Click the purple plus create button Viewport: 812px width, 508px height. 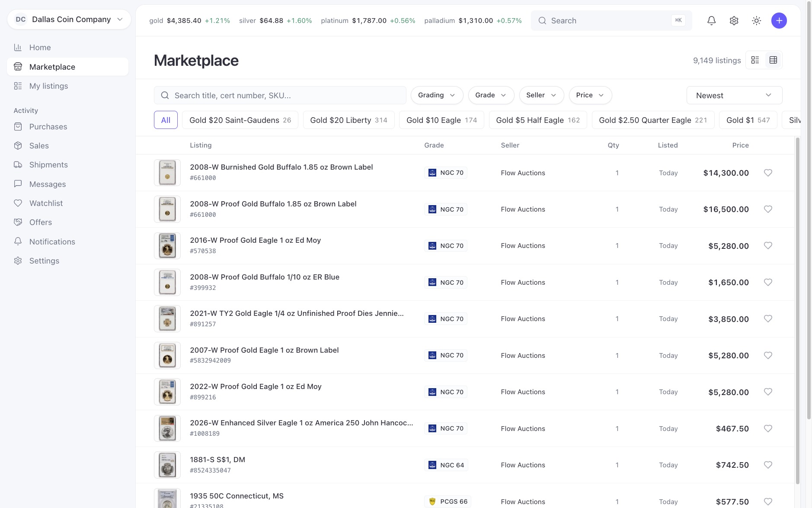click(779, 20)
